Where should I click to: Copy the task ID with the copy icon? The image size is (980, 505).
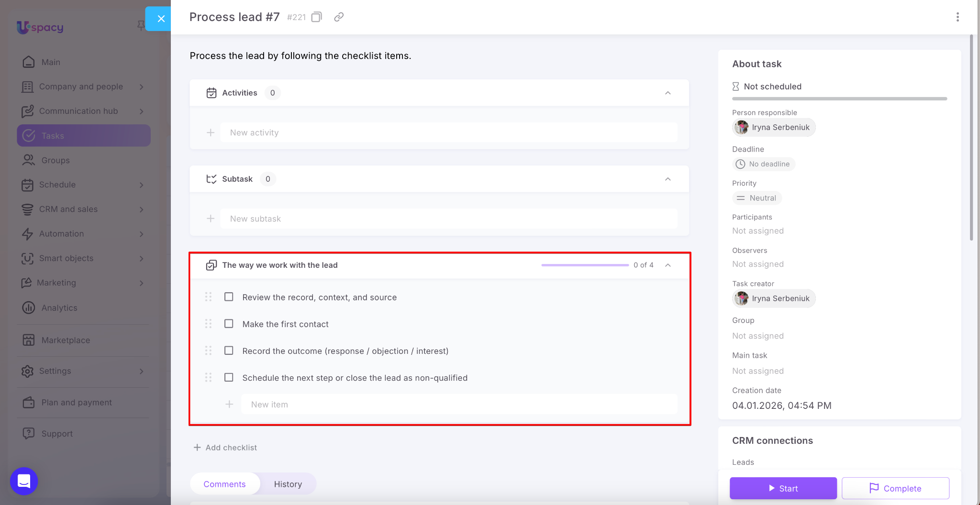(x=316, y=17)
